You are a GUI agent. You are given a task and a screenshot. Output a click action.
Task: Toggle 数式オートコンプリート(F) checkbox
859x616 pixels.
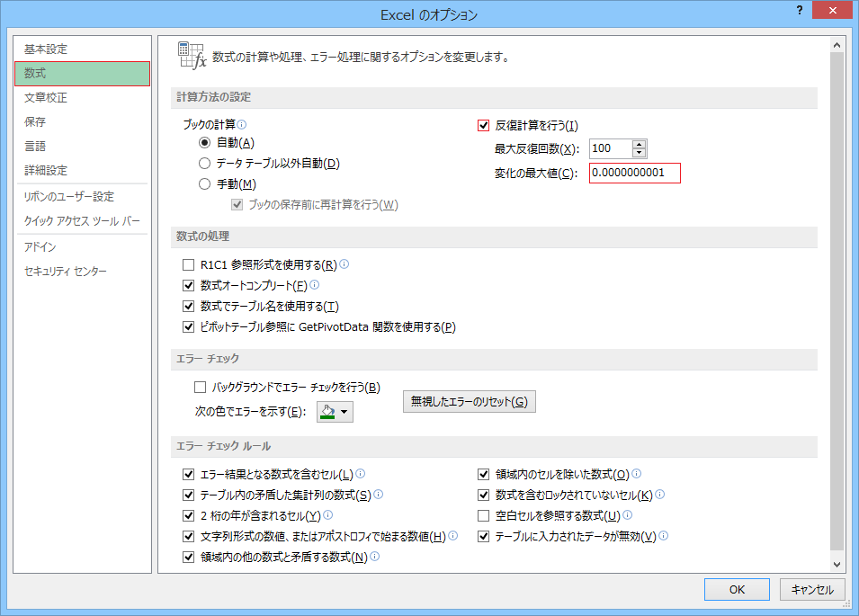coord(189,285)
